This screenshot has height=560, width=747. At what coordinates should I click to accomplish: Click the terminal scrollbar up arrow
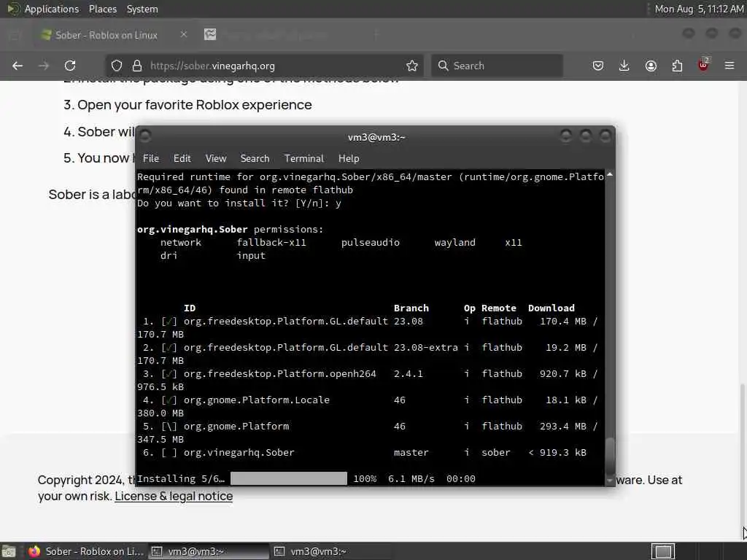[609, 175]
